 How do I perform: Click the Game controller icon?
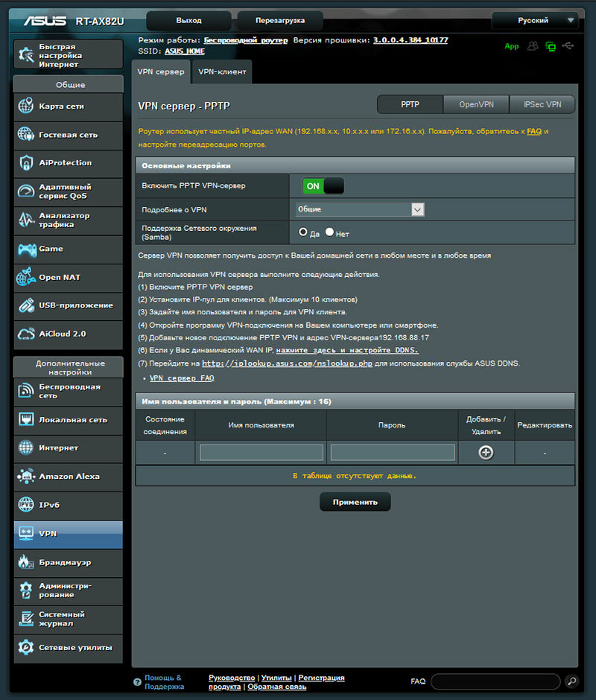(27, 249)
